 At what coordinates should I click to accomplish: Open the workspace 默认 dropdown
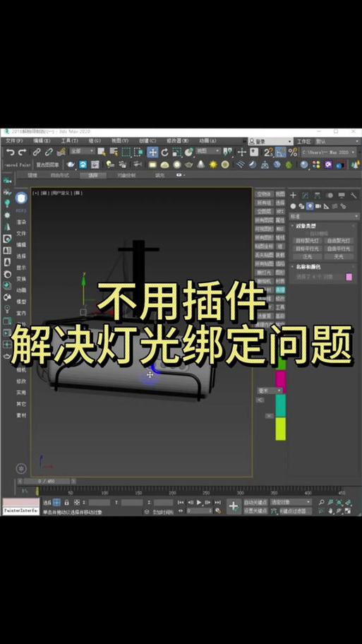[x=337, y=141]
